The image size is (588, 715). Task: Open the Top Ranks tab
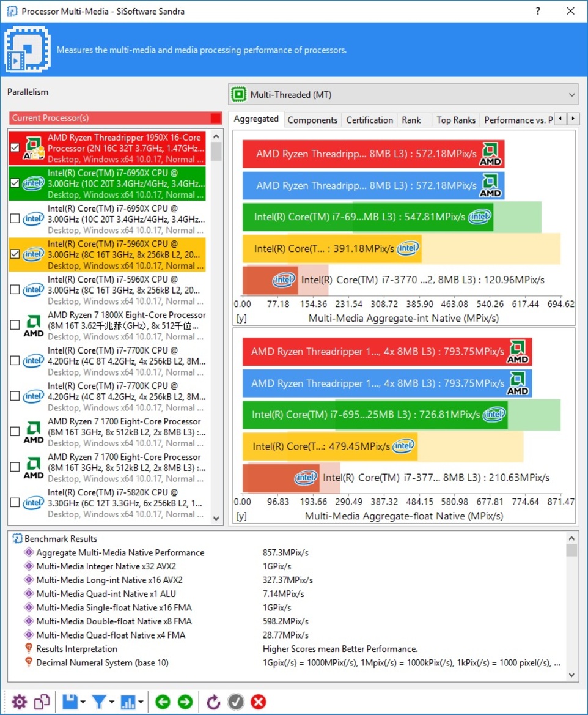456,120
